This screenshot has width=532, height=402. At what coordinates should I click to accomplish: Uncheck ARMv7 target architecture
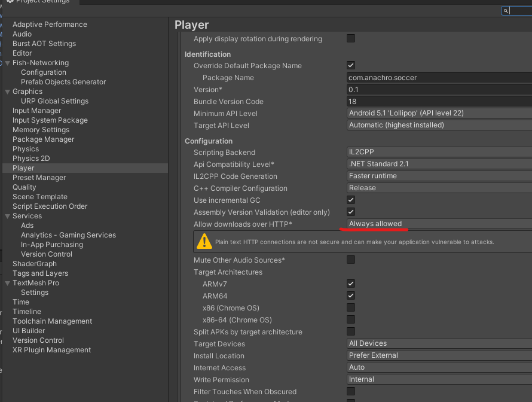351,284
